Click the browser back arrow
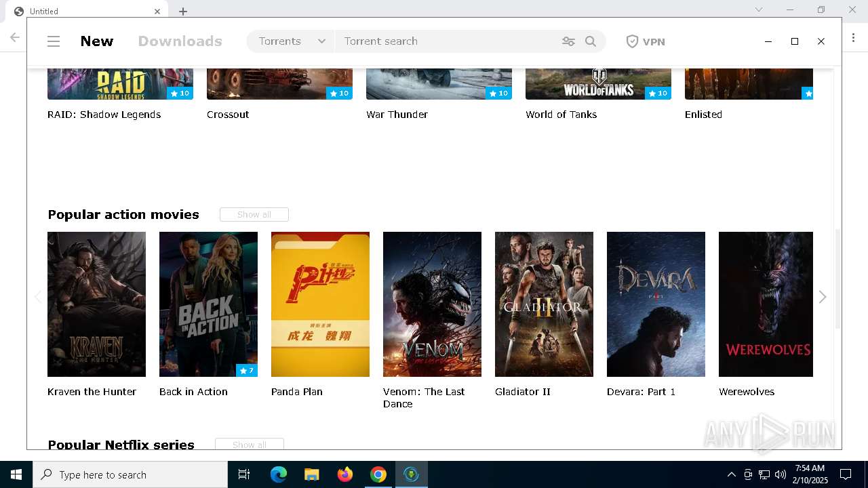Image resolution: width=868 pixels, height=488 pixels. pyautogui.click(x=15, y=38)
